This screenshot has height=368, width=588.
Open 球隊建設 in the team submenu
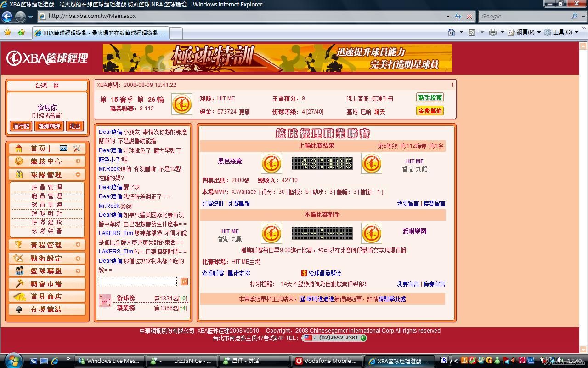coord(47,222)
